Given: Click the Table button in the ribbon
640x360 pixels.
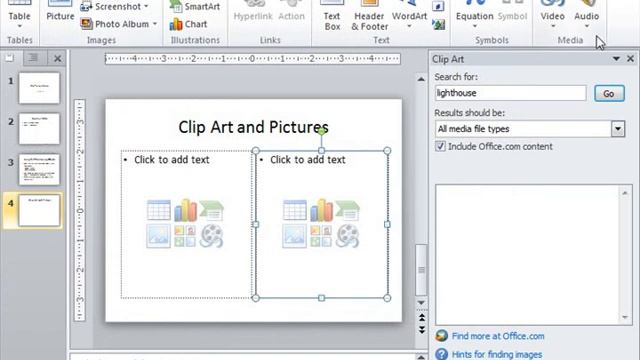Looking at the screenshot, I should pyautogui.click(x=19, y=14).
